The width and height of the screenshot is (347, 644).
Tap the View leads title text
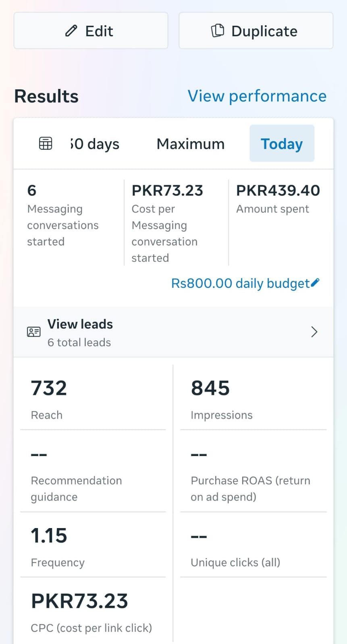80,324
